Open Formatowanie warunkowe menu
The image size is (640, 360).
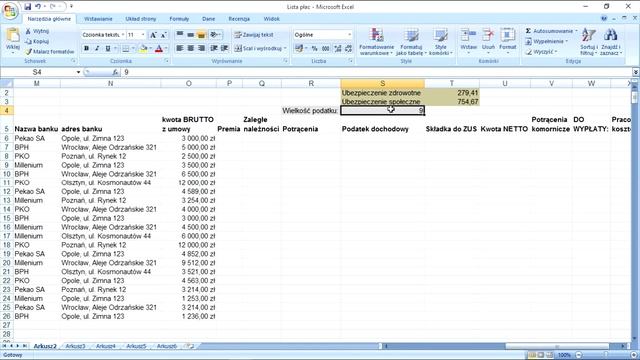(376, 42)
